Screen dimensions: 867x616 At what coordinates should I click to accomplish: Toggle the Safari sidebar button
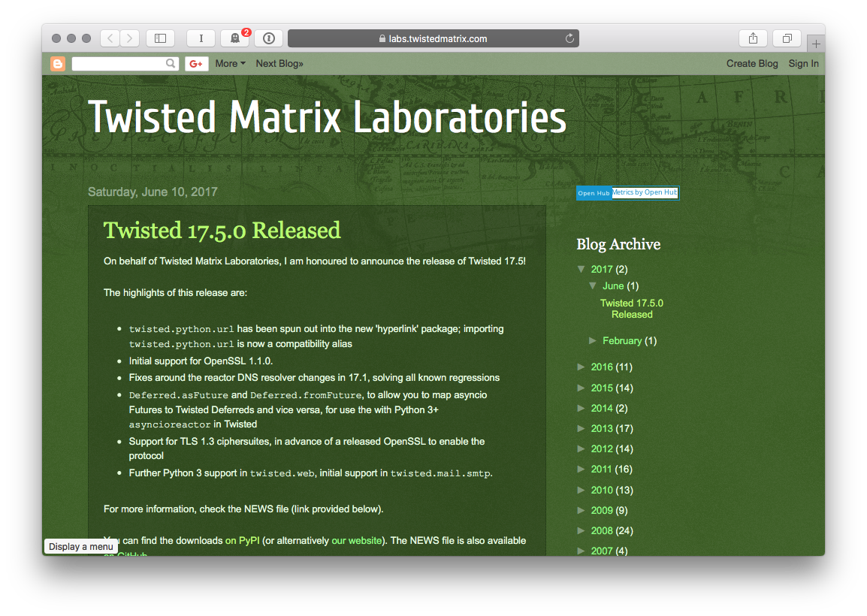(x=160, y=38)
